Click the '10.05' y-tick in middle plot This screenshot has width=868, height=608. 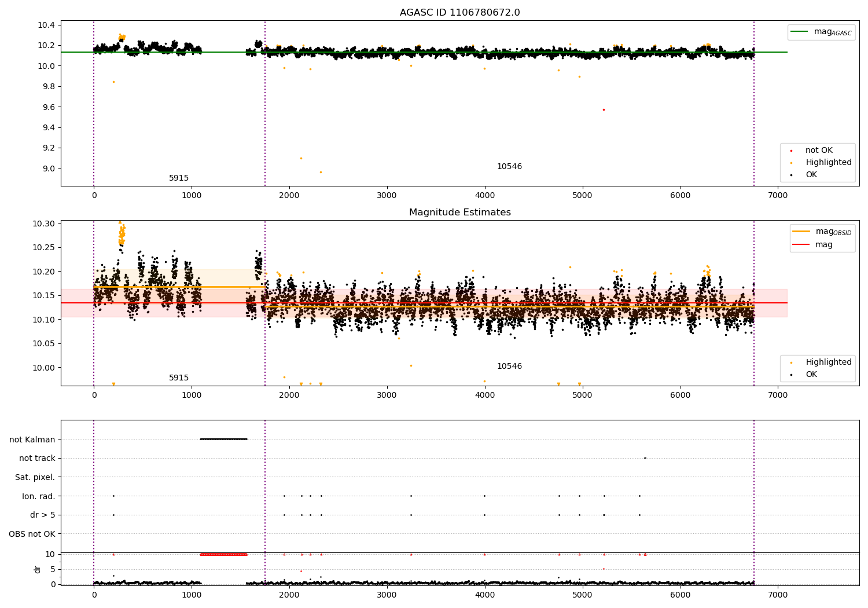[x=46, y=344]
